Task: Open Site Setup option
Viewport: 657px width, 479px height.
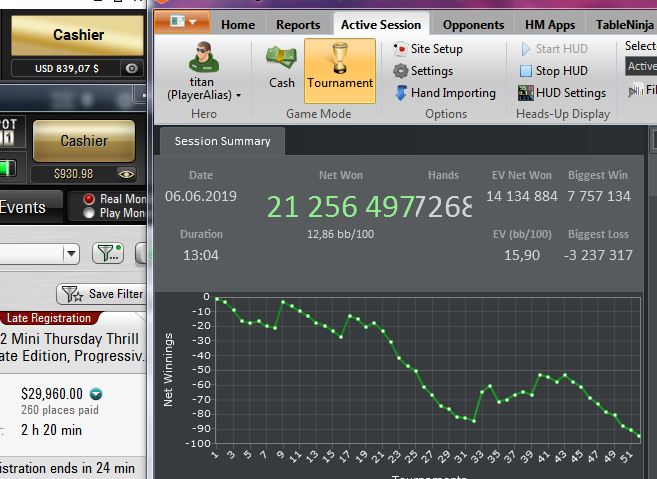Action: click(x=428, y=49)
